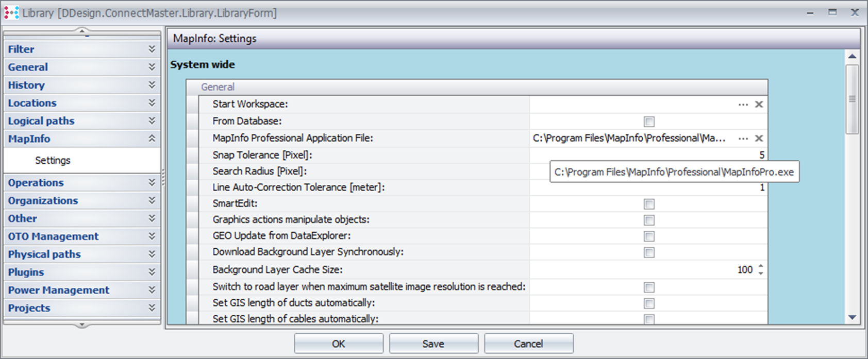This screenshot has width=868, height=359.
Task: Click the Save button
Action: tap(433, 344)
